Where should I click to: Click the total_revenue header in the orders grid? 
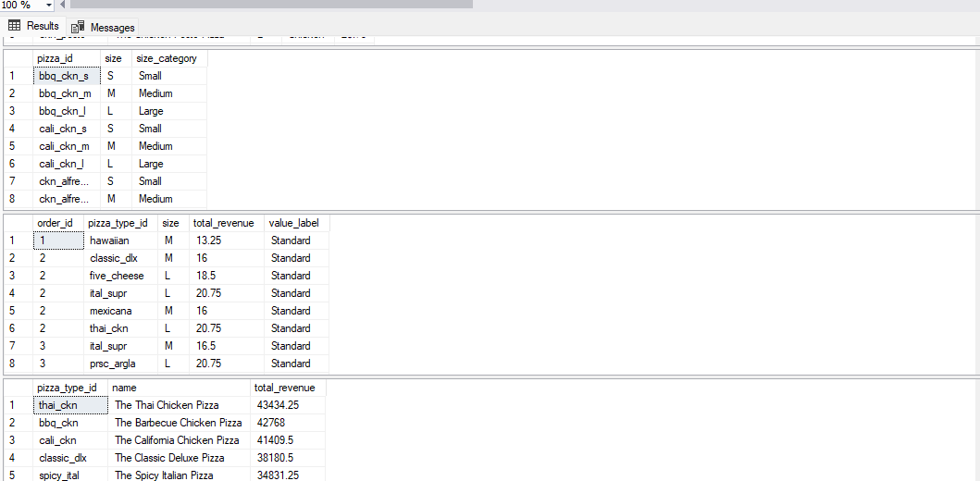[x=226, y=223]
